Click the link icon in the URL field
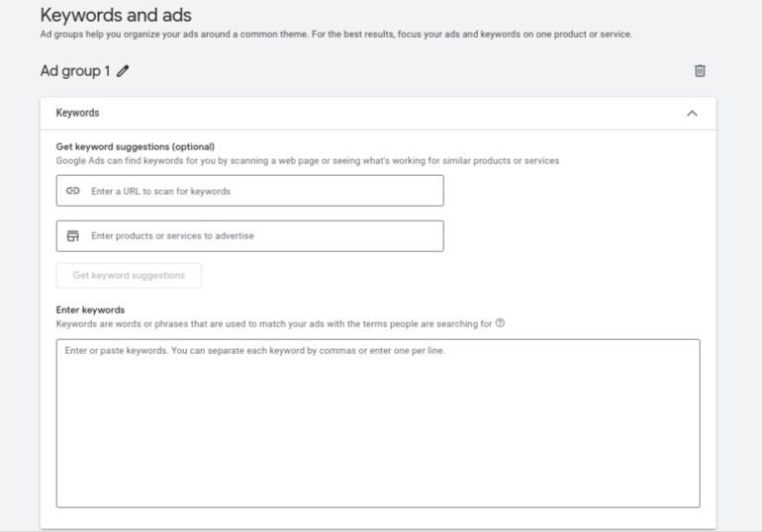 pyautogui.click(x=72, y=191)
